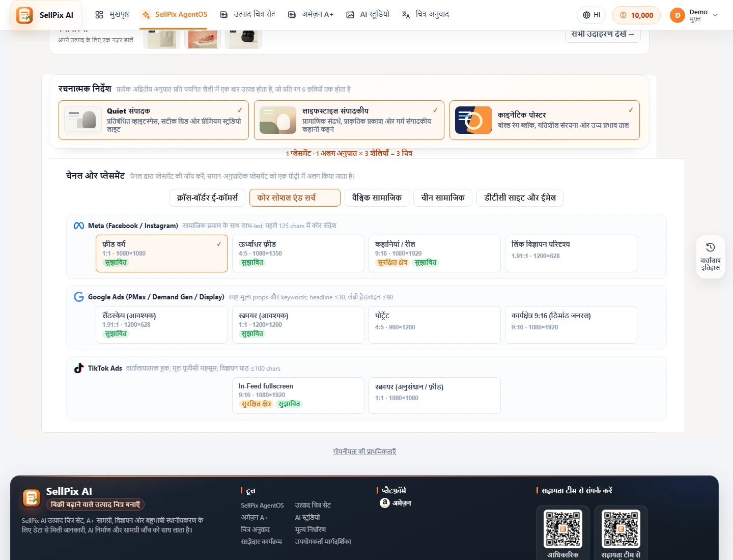Select TikTok In-Feed fullscreen placement

point(298,396)
